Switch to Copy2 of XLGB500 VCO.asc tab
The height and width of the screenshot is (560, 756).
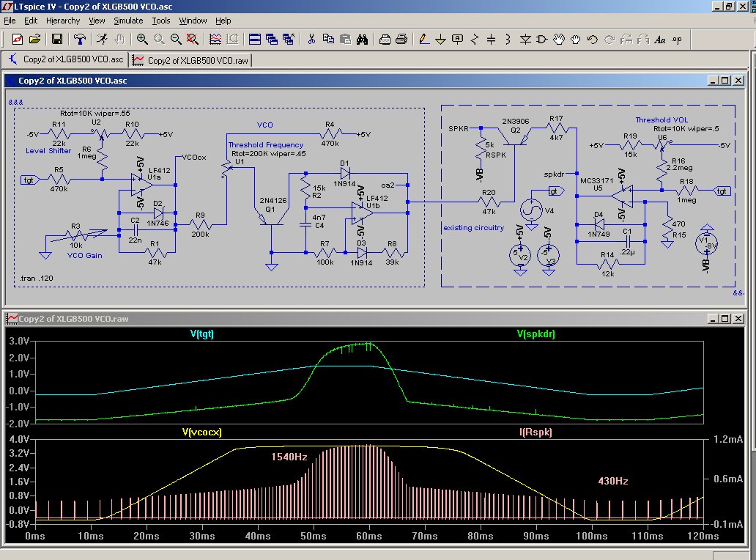point(66,59)
